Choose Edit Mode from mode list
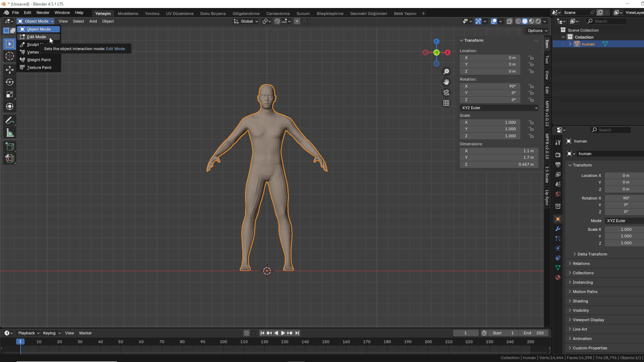This screenshot has width=644, height=362. tap(37, 37)
